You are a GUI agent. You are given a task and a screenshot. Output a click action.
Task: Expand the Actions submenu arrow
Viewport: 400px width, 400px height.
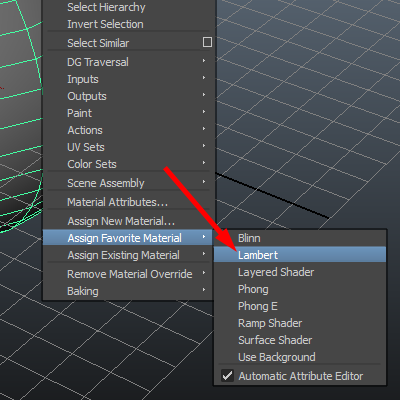204,129
